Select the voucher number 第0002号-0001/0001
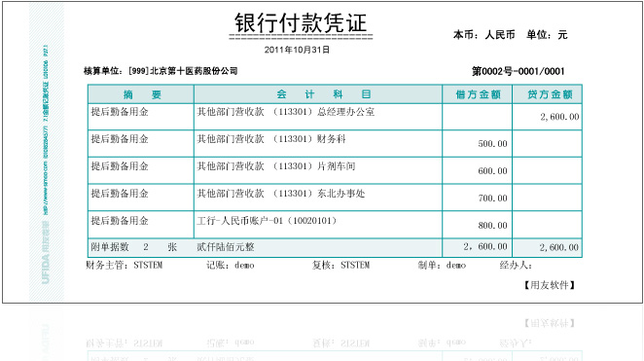This screenshot has height=361, width=644. pyautogui.click(x=519, y=71)
